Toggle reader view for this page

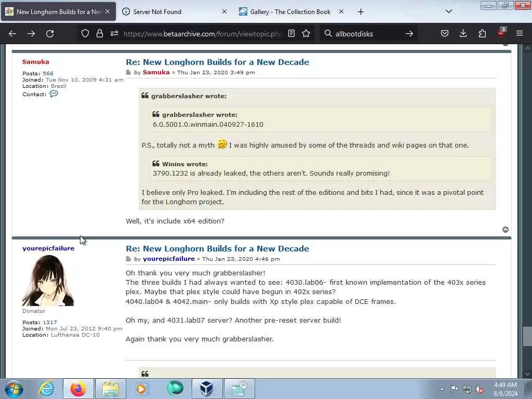coord(291,34)
